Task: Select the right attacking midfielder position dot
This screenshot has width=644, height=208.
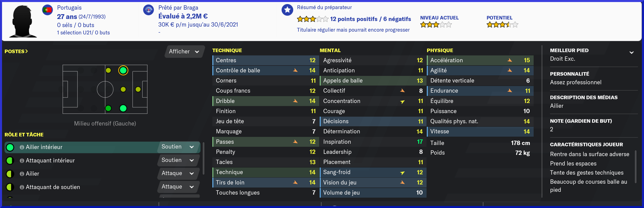Action: [x=123, y=108]
